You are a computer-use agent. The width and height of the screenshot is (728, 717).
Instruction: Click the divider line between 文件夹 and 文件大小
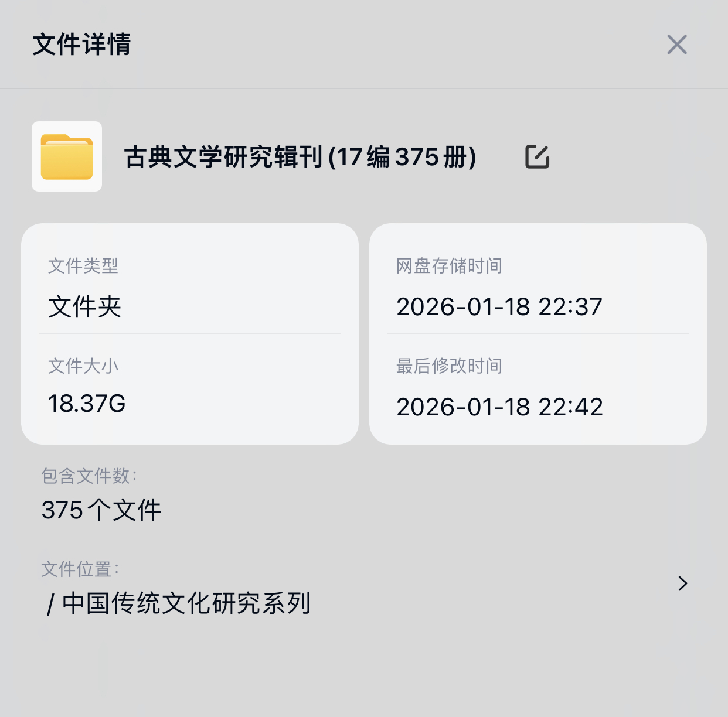(x=190, y=334)
